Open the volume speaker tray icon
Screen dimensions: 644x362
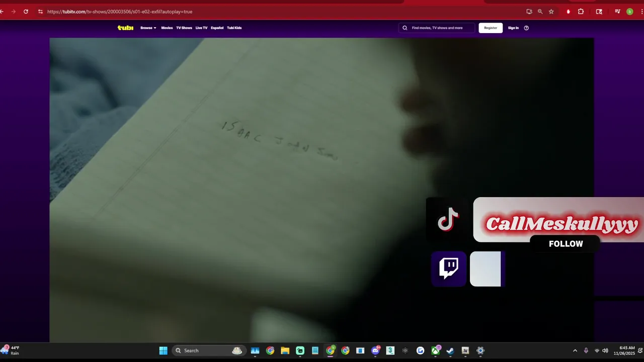coord(605,350)
